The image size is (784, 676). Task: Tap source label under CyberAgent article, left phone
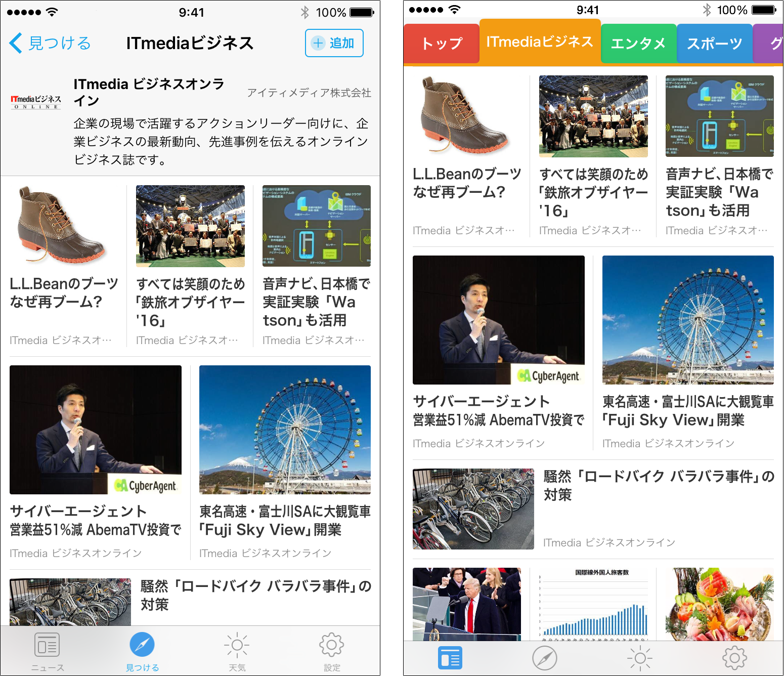click(x=75, y=553)
